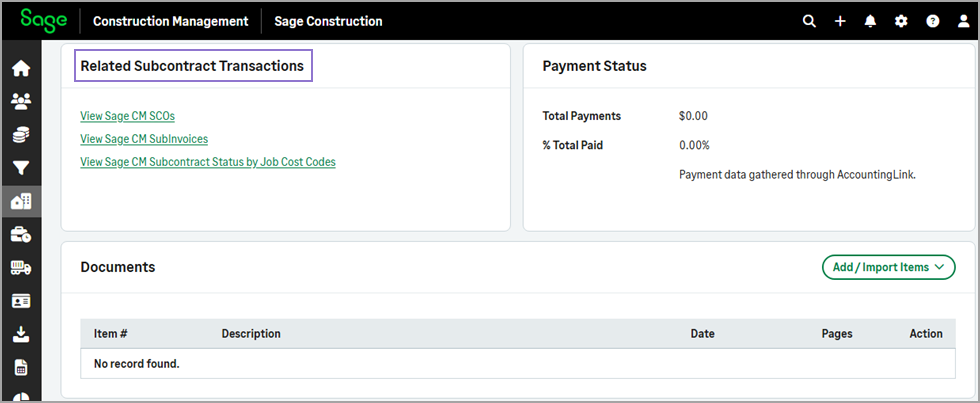Open the briefcase with clock sidebar icon

click(x=21, y=235)
